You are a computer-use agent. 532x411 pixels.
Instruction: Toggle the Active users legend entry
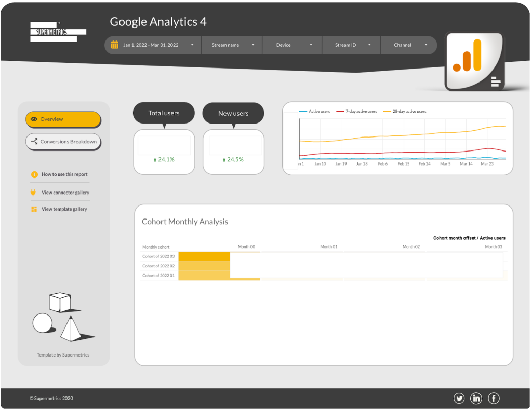click(314, 111)
